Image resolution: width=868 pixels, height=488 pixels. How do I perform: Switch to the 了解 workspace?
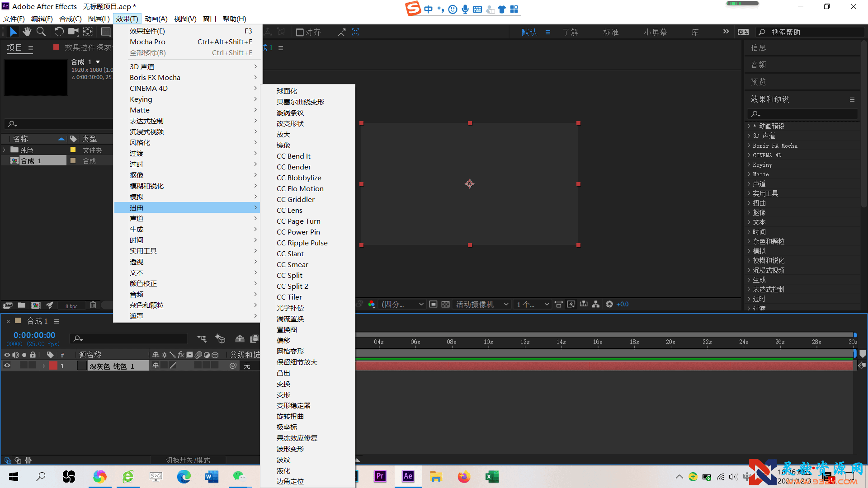570,32
